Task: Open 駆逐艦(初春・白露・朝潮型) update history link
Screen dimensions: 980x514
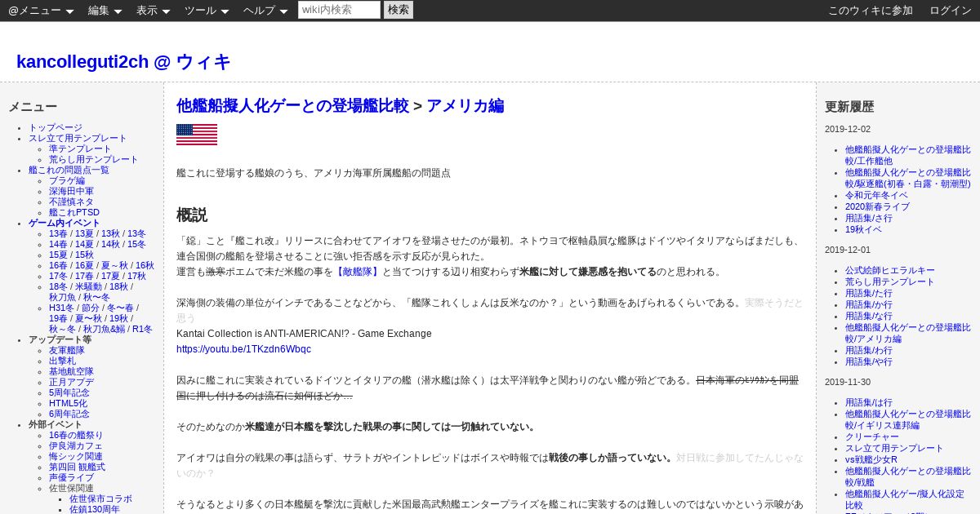Action: tap(908, 179)
